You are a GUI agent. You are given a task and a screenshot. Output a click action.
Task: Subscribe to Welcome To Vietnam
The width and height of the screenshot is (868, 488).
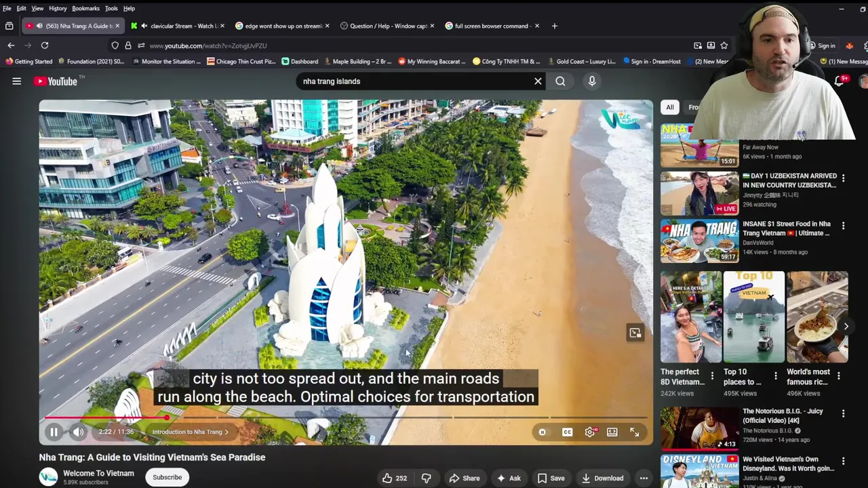pos(167,477)
